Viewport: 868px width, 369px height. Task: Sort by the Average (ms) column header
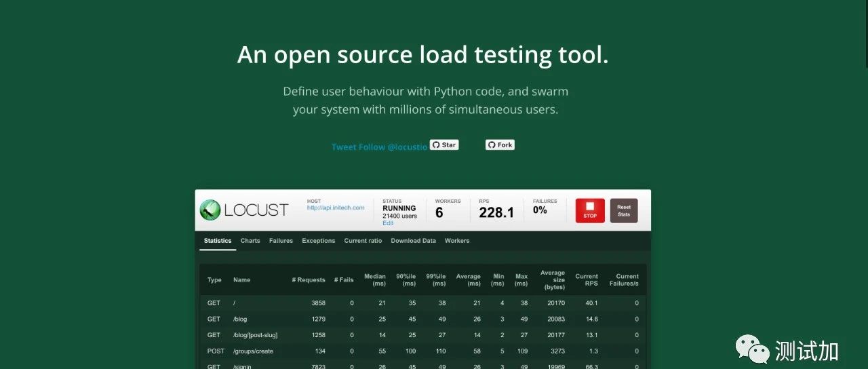(468, 280)
